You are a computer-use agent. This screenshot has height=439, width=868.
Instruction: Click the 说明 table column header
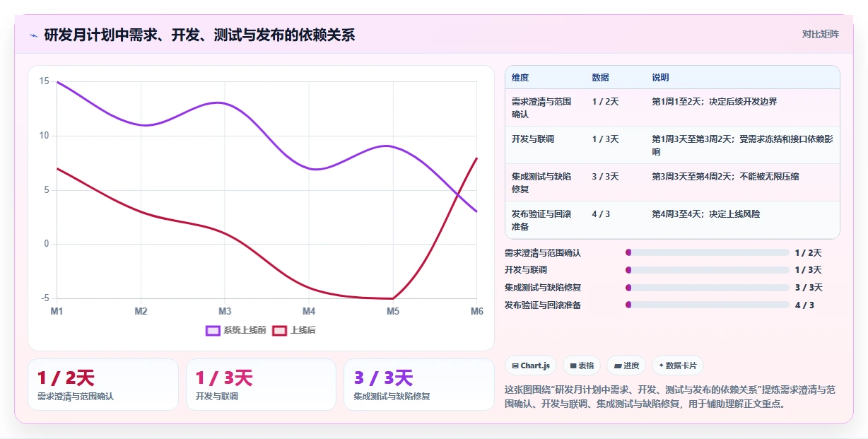(660, 78)
